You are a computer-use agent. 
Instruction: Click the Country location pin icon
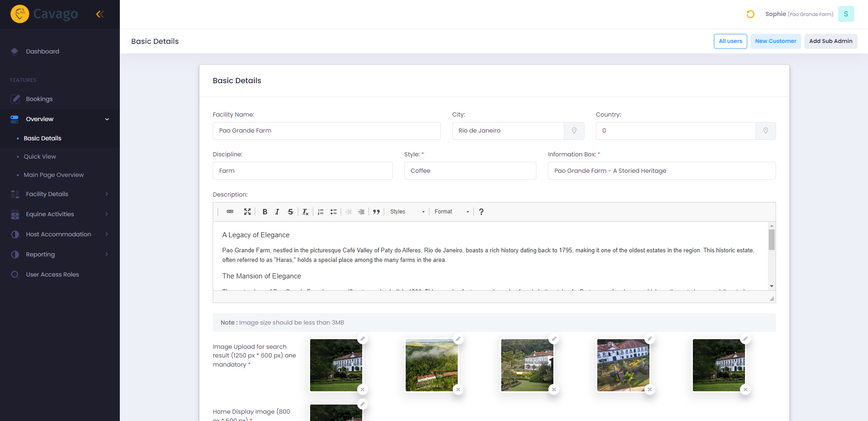766,131
